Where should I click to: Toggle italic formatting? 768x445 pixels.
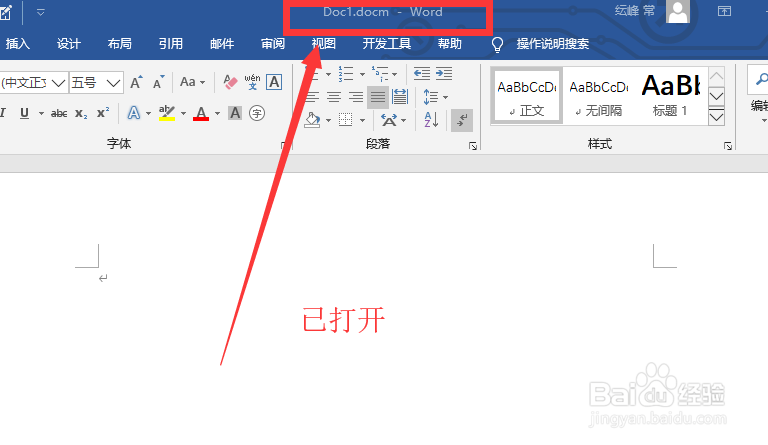[x=3, y=113]
